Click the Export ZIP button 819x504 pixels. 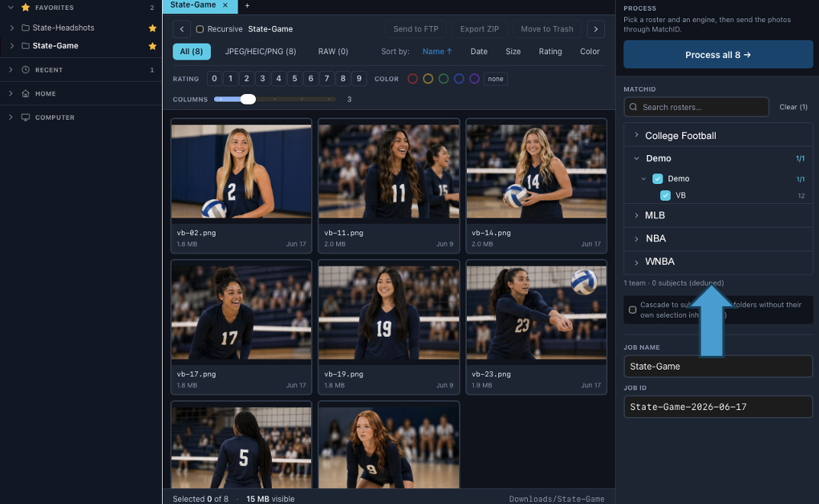point(480,29)
